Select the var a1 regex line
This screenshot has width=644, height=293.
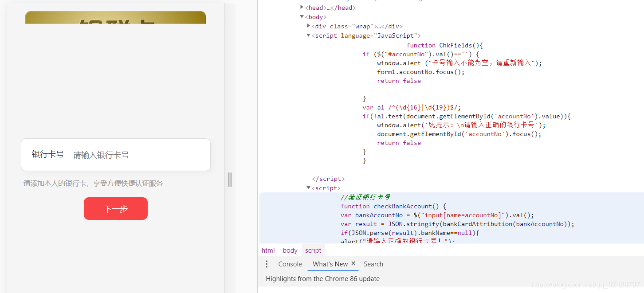pyautogui.click(x=412, y=107)
